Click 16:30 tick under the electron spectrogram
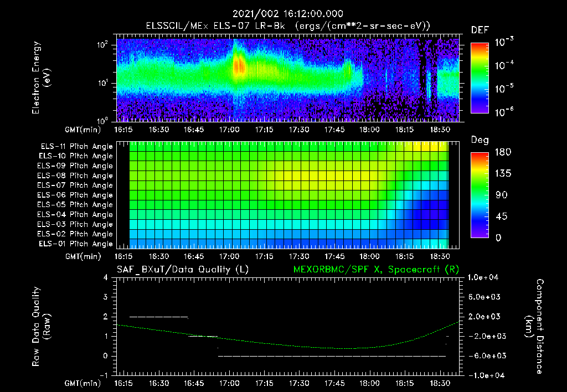Image resolution: width=567 pixels, height=392 pixels. coord(159,130)
